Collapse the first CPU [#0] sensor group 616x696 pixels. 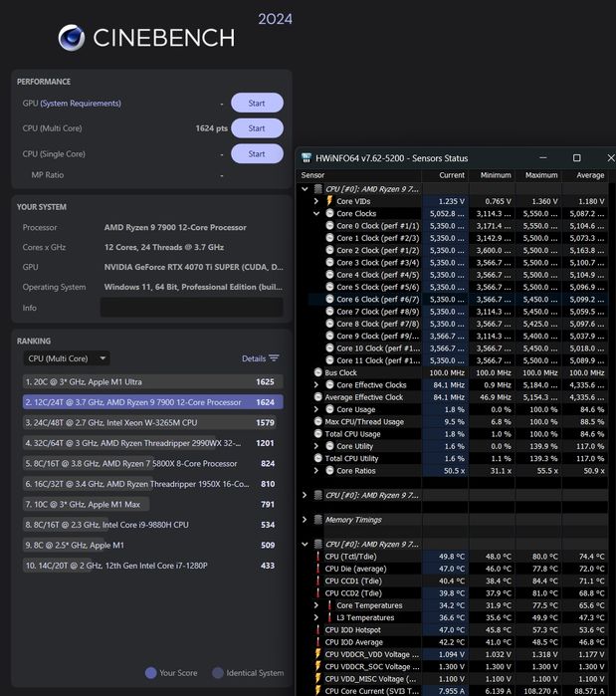(305, 189)
